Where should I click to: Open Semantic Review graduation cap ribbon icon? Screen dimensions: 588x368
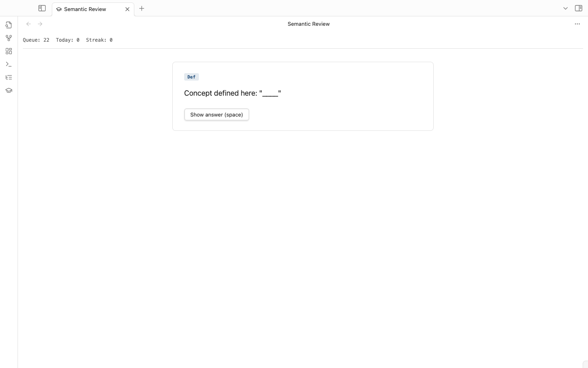9,90
